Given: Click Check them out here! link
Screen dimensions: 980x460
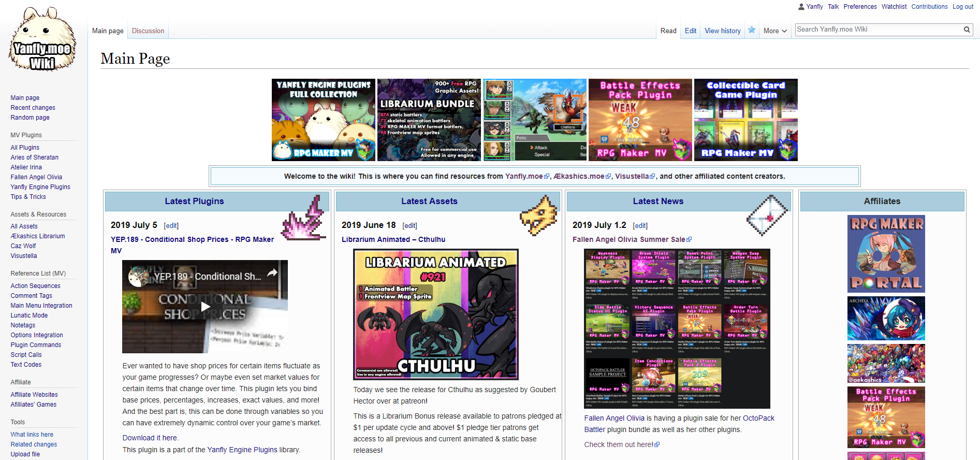Looking at the screenshot, I should [622, 444].
